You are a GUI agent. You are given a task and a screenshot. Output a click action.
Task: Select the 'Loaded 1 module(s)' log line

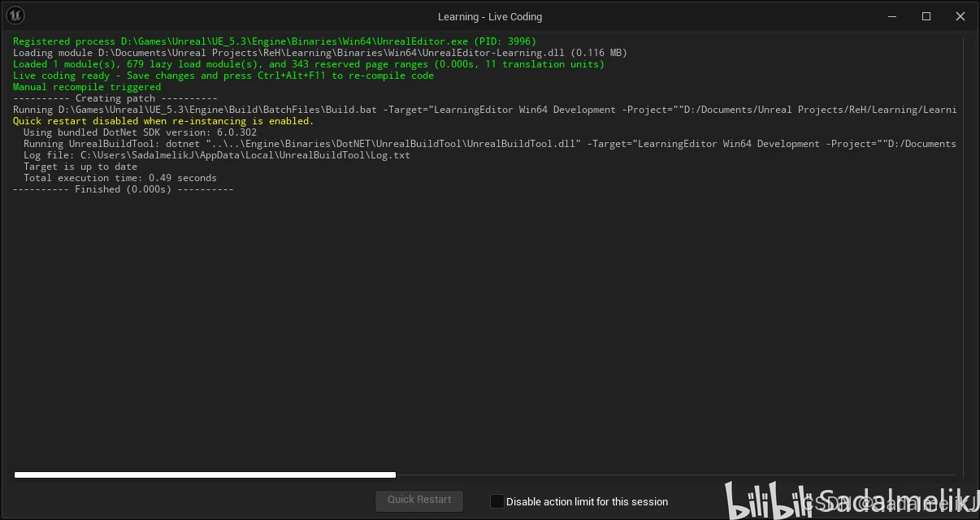tap(309, 64)
